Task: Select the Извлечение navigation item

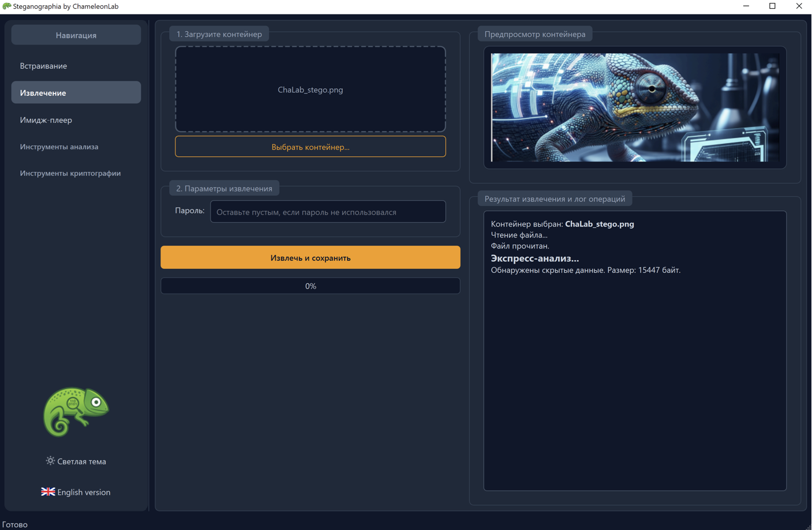Action: click(x=76, y=93)
